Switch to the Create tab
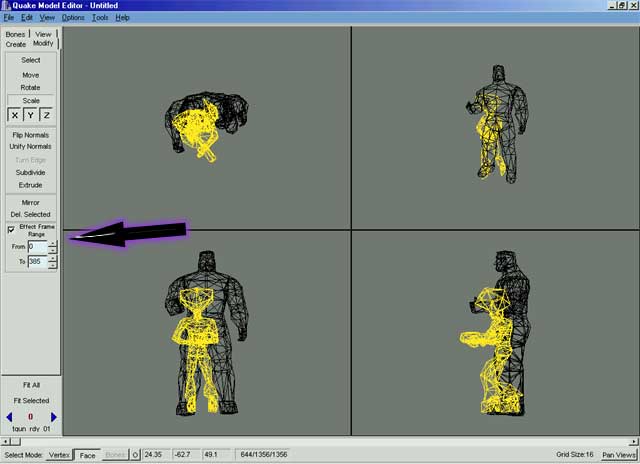Image resolution: width=640 pixels, height=464 pixels. tap(15, 44)
